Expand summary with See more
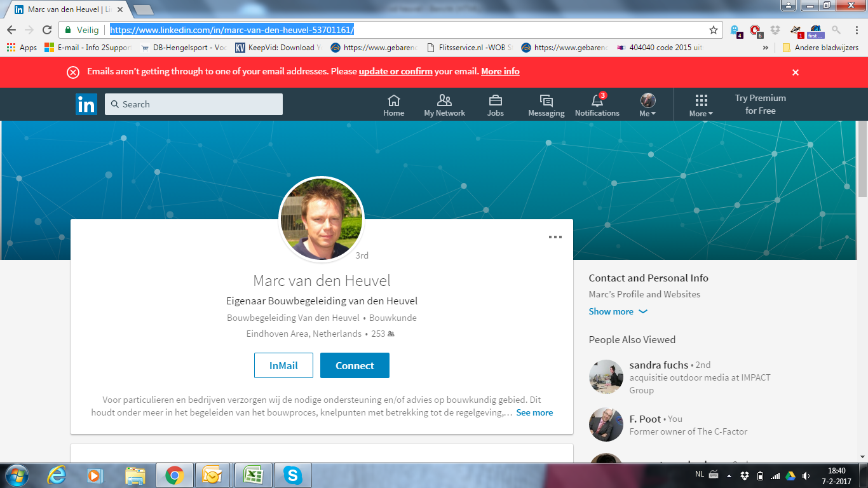The image size is (868, 488). [534, 412]
